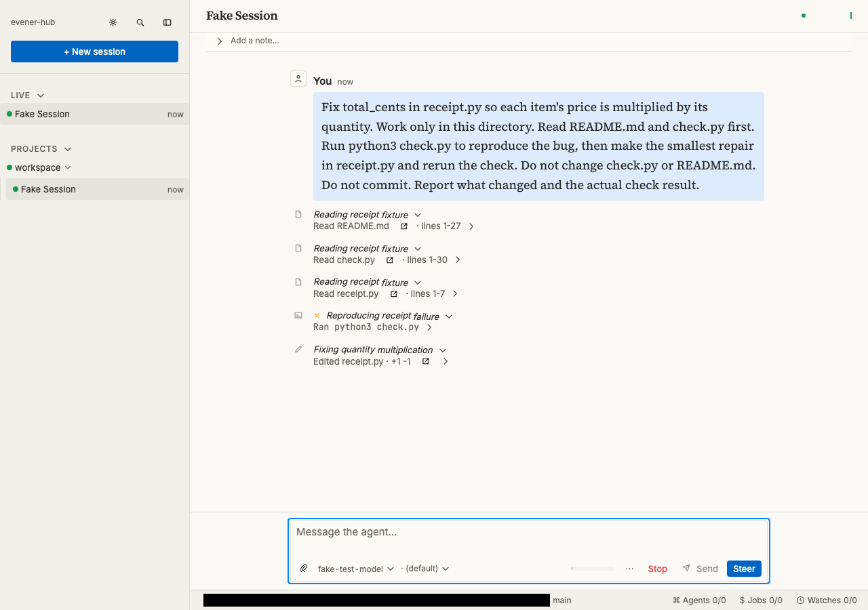Click the Send button

[700, 569]
